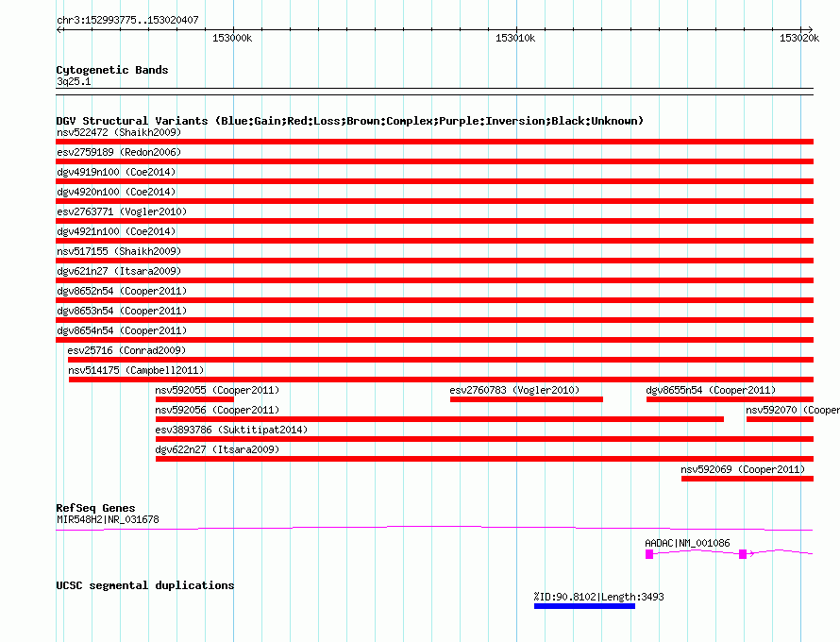Open variant dgv621n27 (Itsara2009)
840x642 pixels.
click(x=119, y=271)
